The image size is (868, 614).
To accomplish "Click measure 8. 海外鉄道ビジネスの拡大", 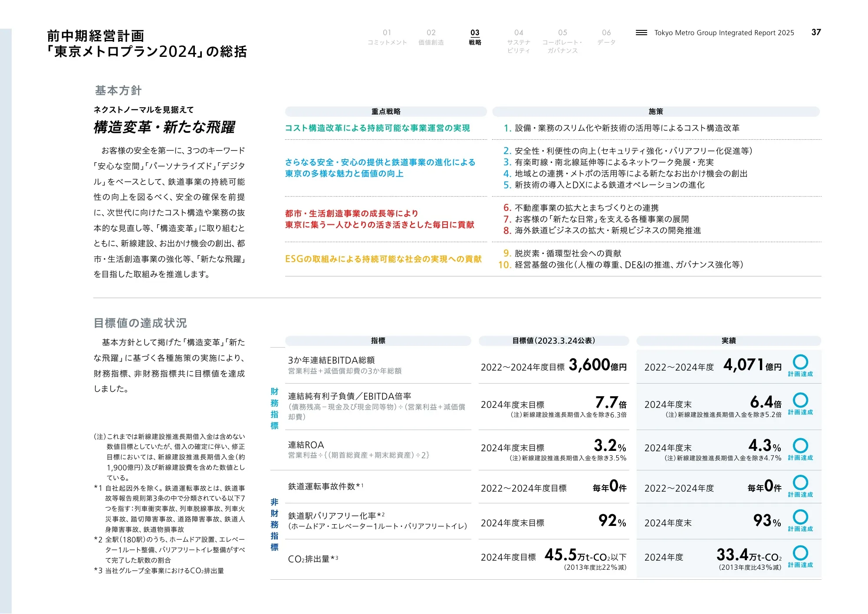I will 602,230.
